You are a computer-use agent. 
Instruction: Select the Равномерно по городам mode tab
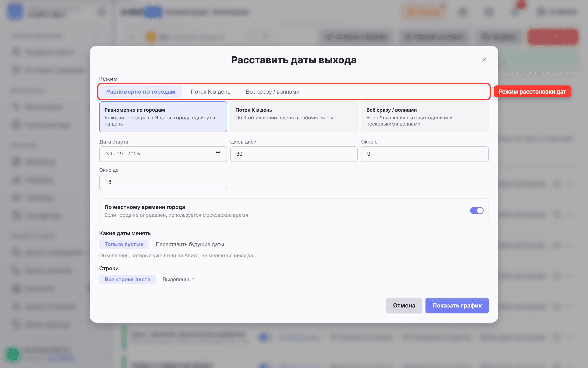(140, 92)
